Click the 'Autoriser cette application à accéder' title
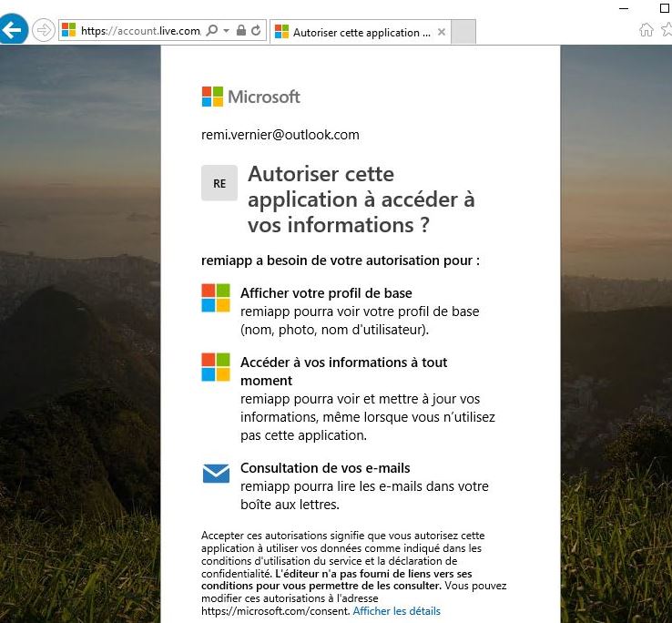Viewport: 672px width, 623px height. click(361, 199)
